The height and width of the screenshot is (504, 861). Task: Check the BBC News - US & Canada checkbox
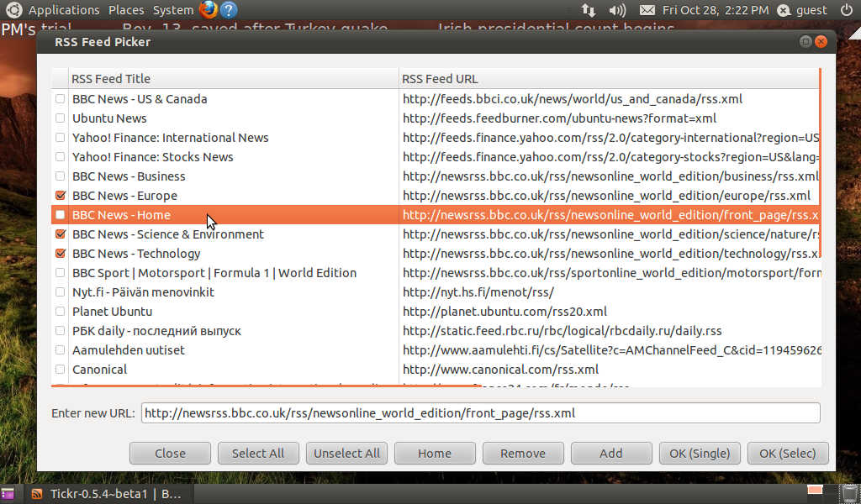point(60,99)
